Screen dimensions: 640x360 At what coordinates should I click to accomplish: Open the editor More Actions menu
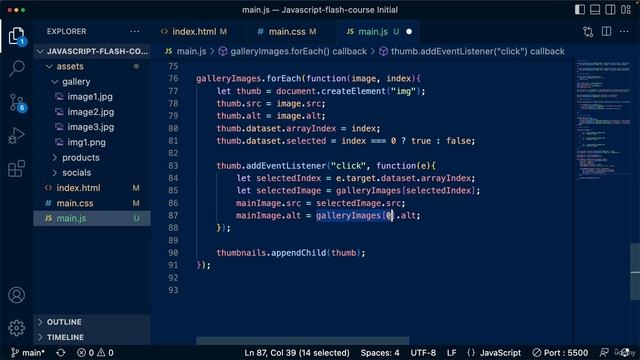tap(624, 31)
